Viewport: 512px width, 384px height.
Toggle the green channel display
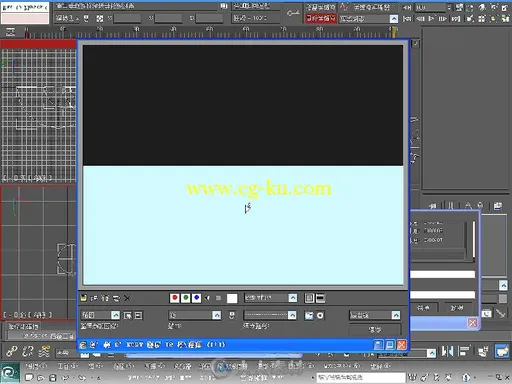pos(185,298)
